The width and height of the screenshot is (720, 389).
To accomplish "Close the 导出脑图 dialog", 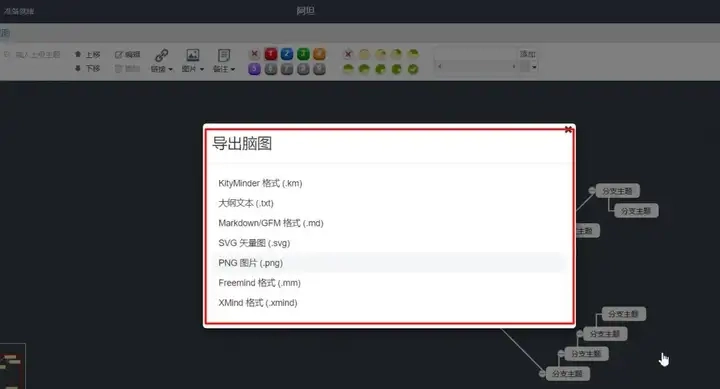I will [568, 130].
